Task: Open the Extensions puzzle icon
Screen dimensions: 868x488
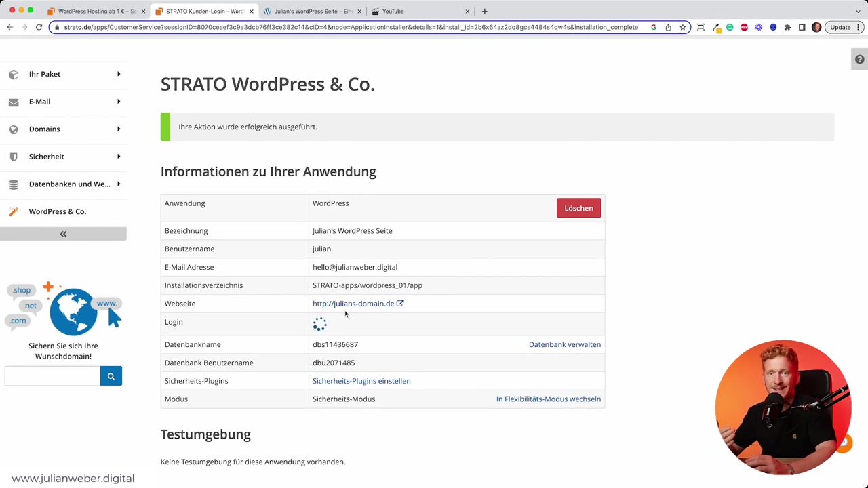Action: point(787,27)
